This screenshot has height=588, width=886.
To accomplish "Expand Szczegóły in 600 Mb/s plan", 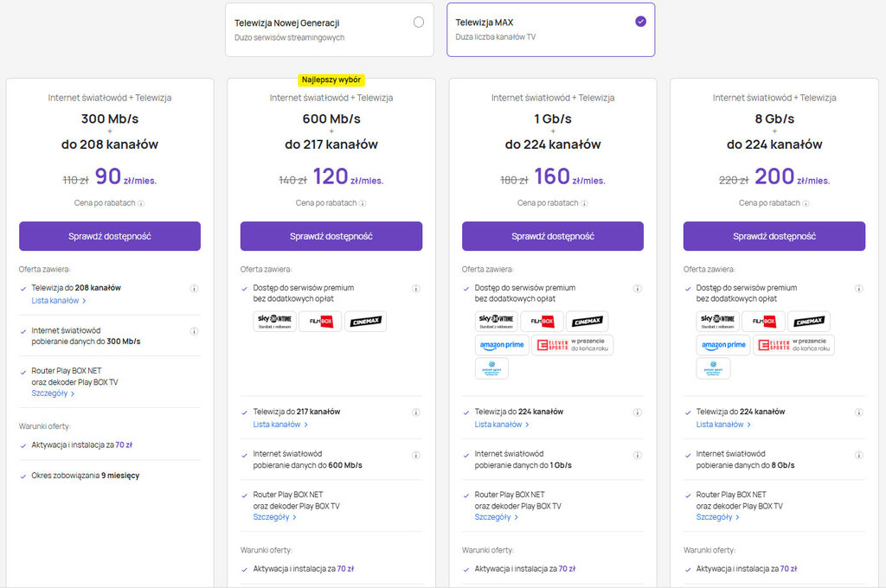I will tap(275, 517).
